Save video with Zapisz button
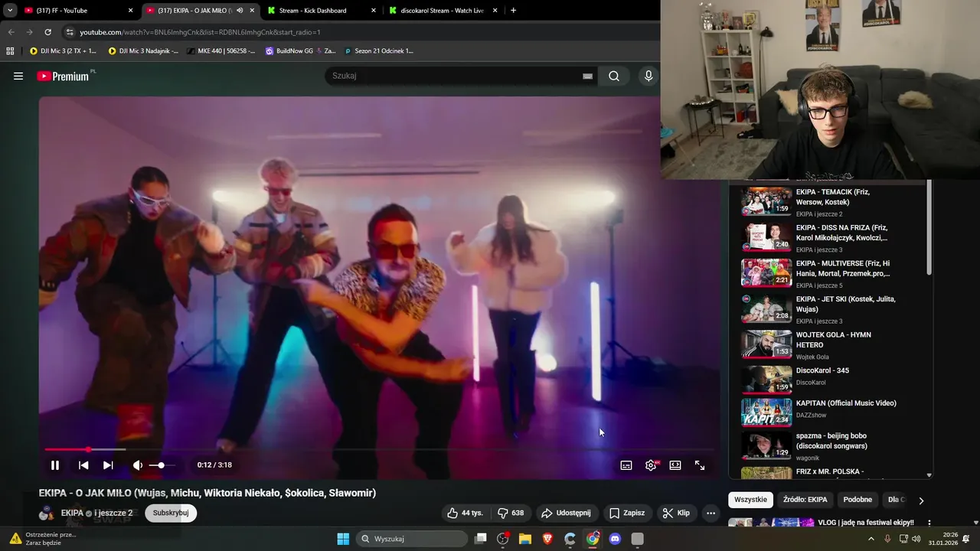This screenshot has width=980, height=551. coord(627,513)
